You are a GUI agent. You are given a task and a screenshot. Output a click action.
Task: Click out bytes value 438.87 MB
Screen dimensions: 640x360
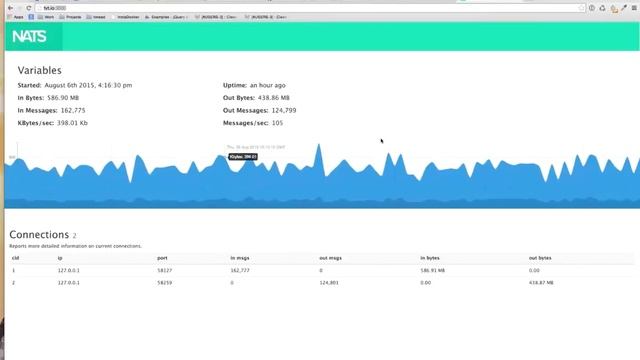pyautogui.click(x=541, y=282)
